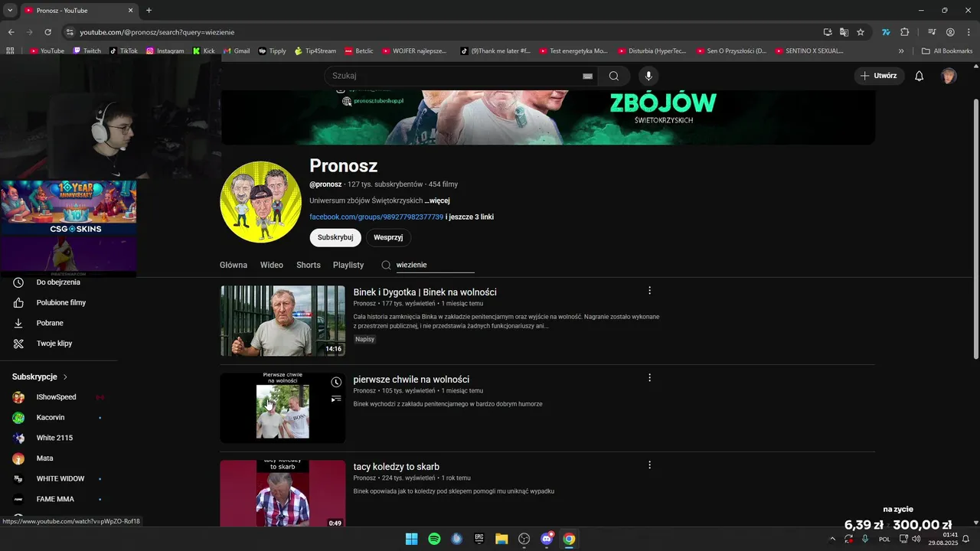980x551 pixels.
Task: Bookmark this page with star icon
Action: pos(861,32)
